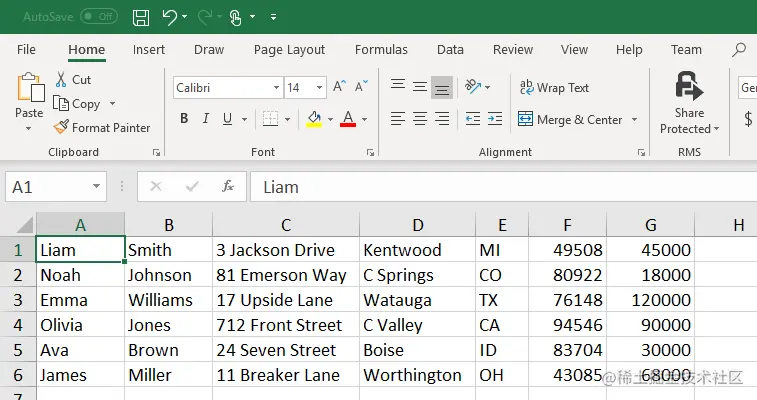
Task: Switch to the Page Layout tab
Action: click(x=289, y=49)
